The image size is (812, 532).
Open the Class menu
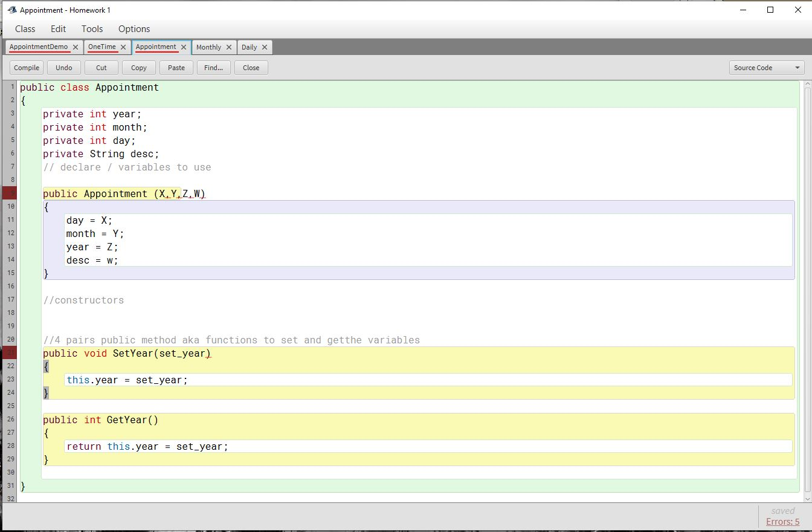click(x=25, y=29)
